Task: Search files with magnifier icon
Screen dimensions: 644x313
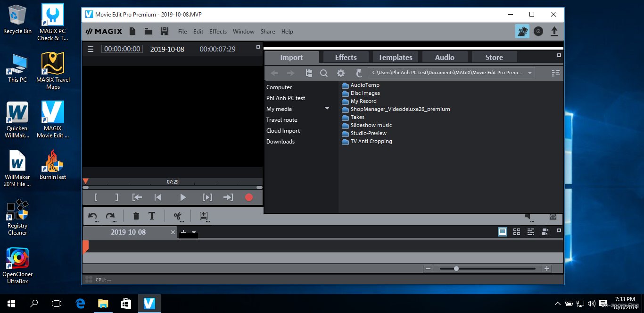Action: (324, 73)
